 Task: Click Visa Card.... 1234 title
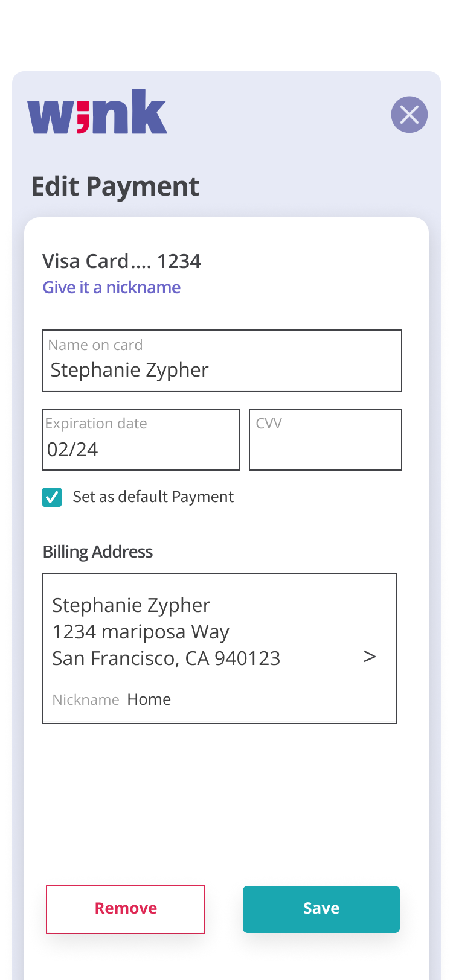point(121,261)
